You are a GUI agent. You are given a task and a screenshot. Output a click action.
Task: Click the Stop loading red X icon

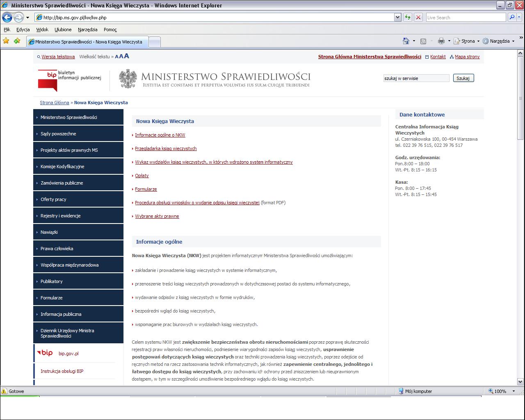tap(418, 17)
